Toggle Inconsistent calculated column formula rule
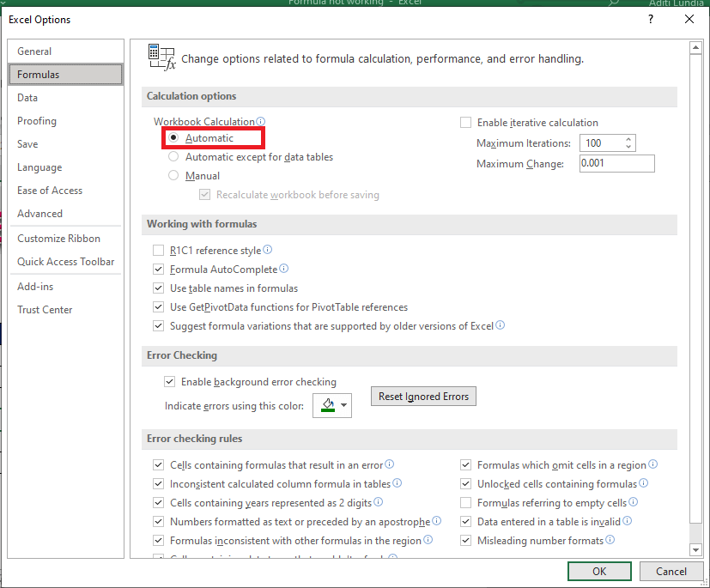 pyautogui.click(x=159, y=484)
